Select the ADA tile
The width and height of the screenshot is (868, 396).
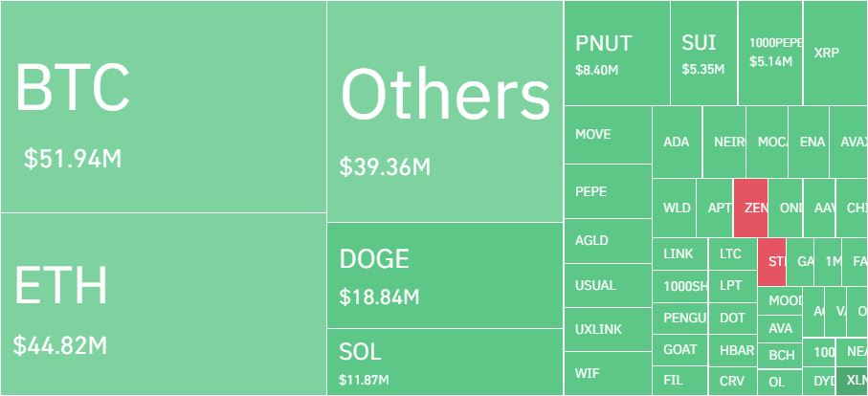[677, 142]
